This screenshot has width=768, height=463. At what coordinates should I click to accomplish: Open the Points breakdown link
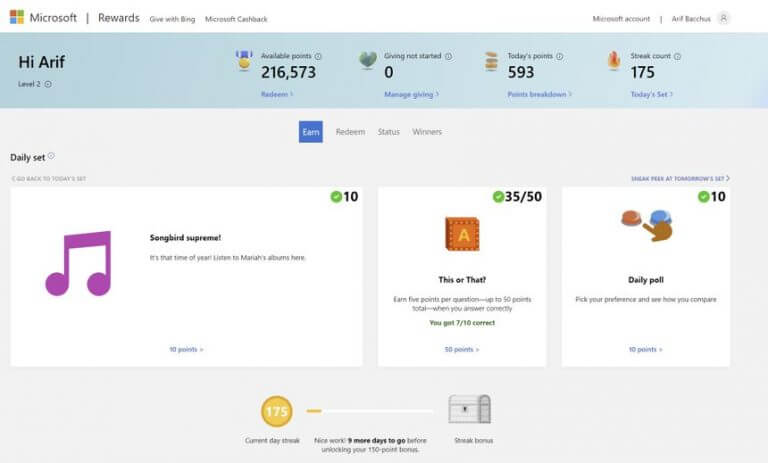click(539, 94)
